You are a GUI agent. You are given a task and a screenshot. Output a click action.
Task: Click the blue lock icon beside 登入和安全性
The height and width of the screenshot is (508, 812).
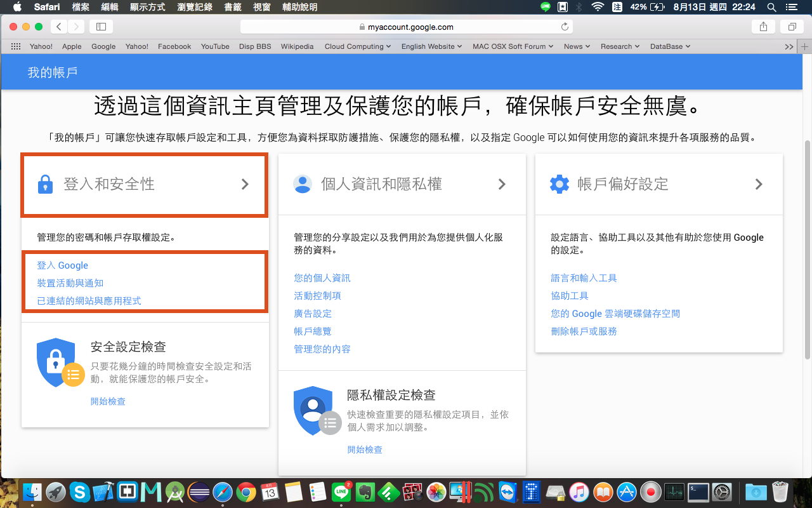[45, 184]
